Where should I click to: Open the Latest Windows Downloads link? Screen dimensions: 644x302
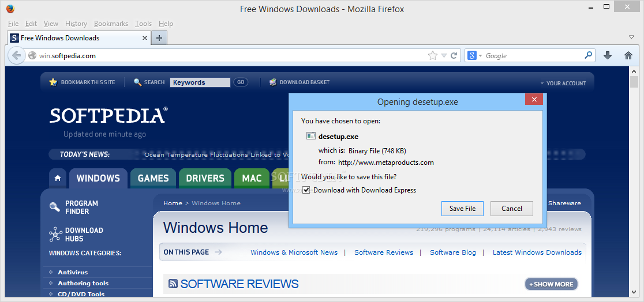click(537, 252)
